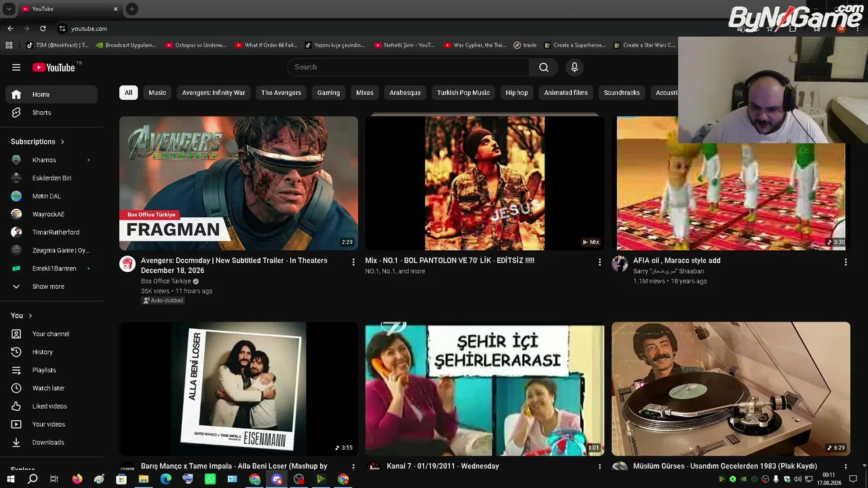Screen dimensions: 868x488
Task: Open options for Barış Manço mashup video
Action: (x=353, y=467)
